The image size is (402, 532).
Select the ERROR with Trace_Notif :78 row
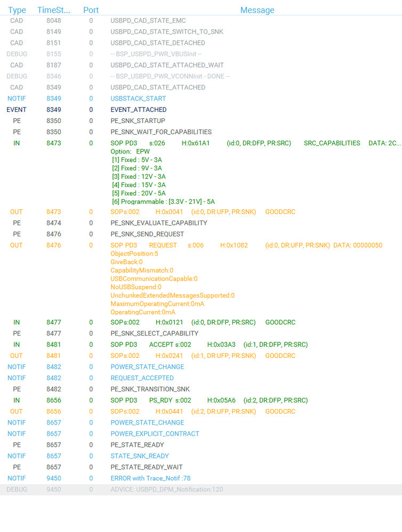click(x=201, y=478)
